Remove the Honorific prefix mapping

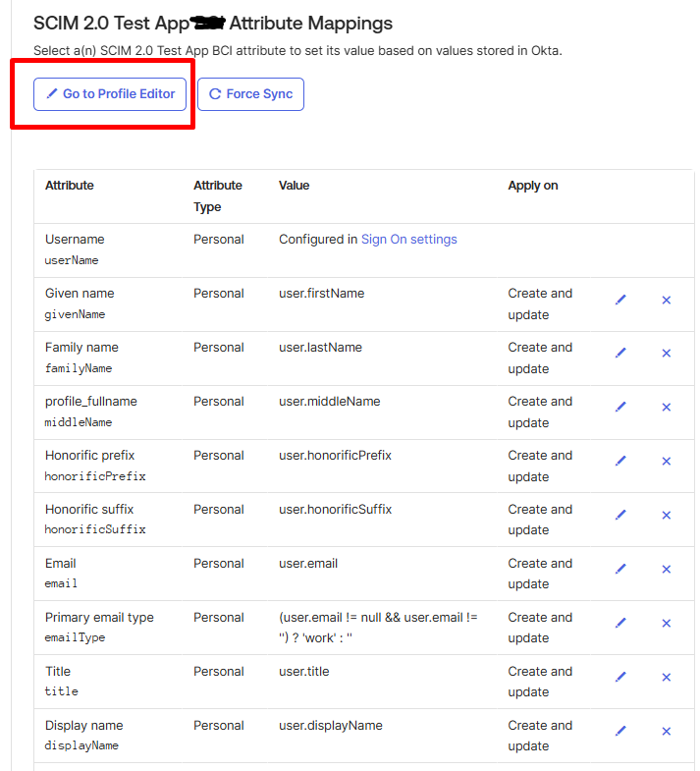pos(666,462)
